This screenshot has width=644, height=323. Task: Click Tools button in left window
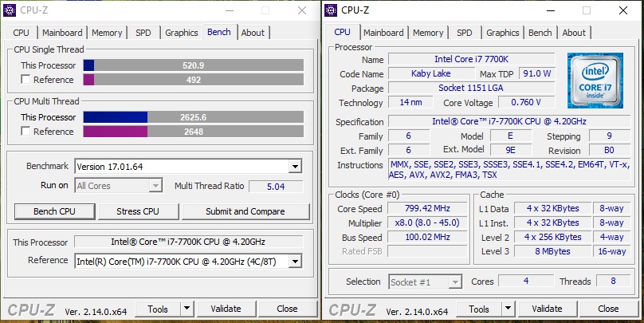coord(158,309)
